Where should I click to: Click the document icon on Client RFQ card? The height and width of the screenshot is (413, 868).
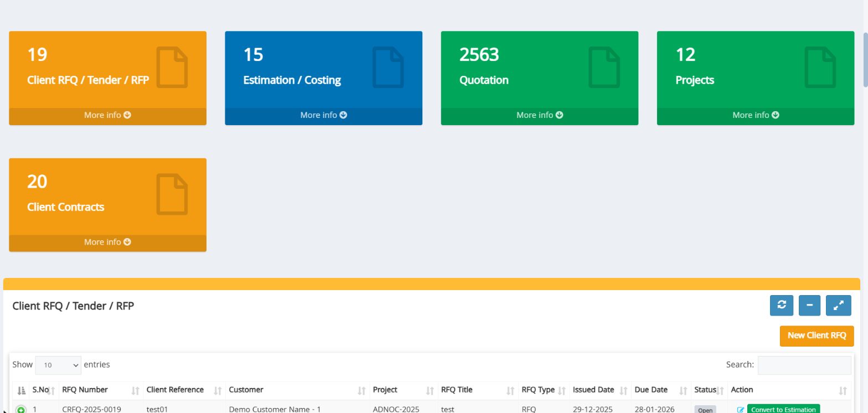tap(172, 68)
